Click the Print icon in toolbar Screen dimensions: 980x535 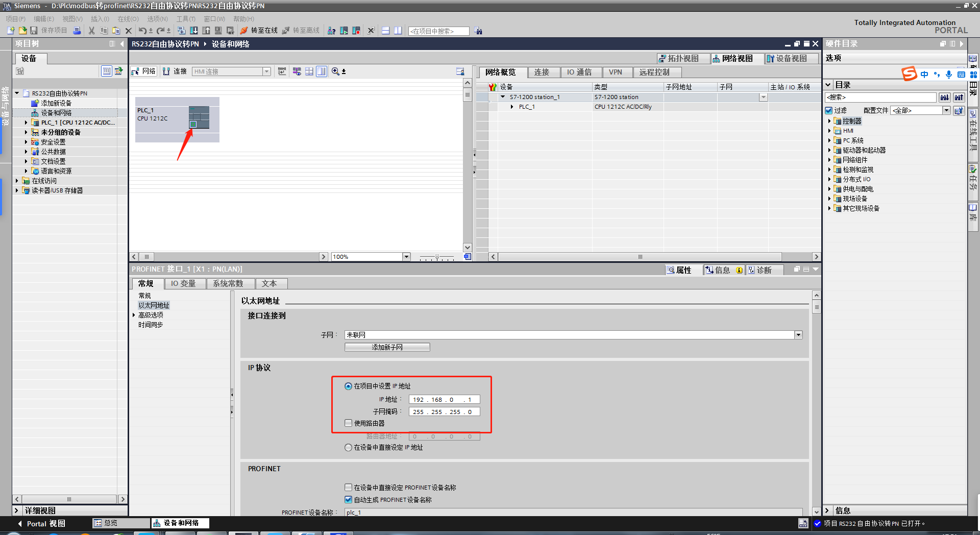[x=77, y=31]
